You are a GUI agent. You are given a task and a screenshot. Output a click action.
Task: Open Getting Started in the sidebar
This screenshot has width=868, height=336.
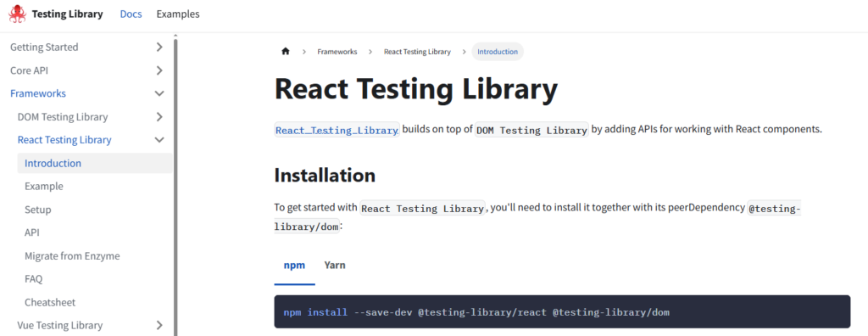click(44, 48)
